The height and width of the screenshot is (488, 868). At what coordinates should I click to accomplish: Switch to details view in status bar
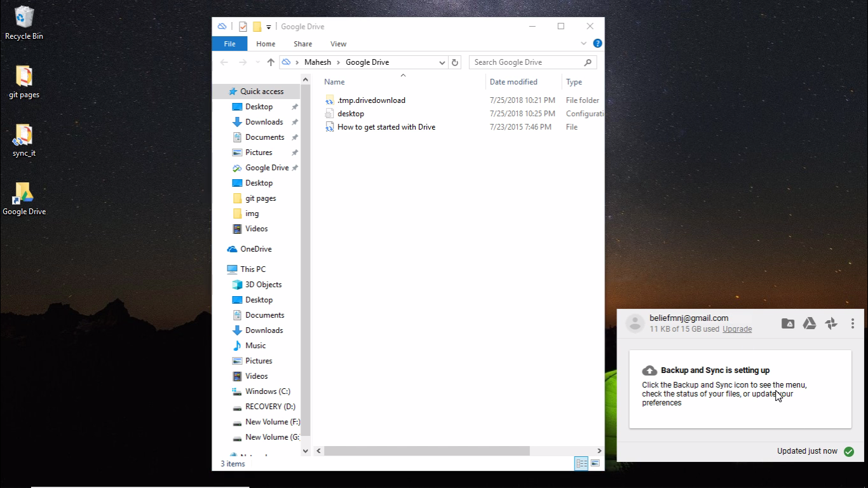[581, 464]
